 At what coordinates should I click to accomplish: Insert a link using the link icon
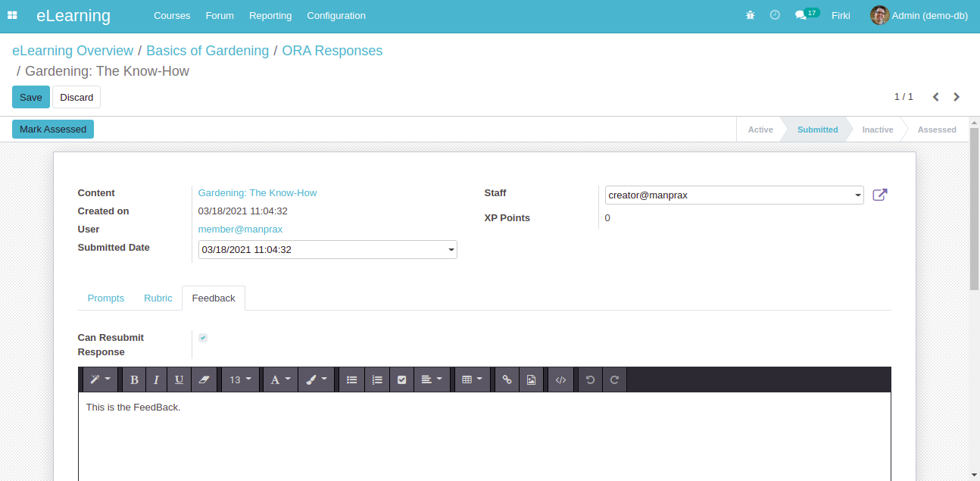507,380
